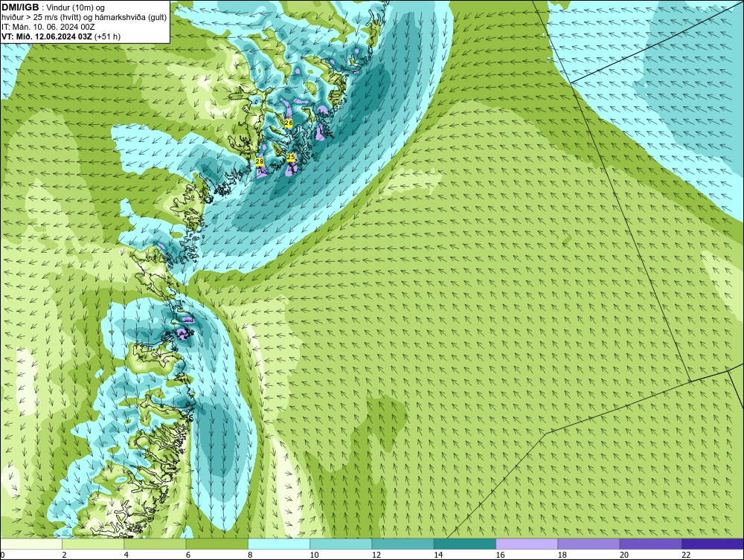744x560 pixels.
Task: Click the legend value 4
Action: point(126,555)
